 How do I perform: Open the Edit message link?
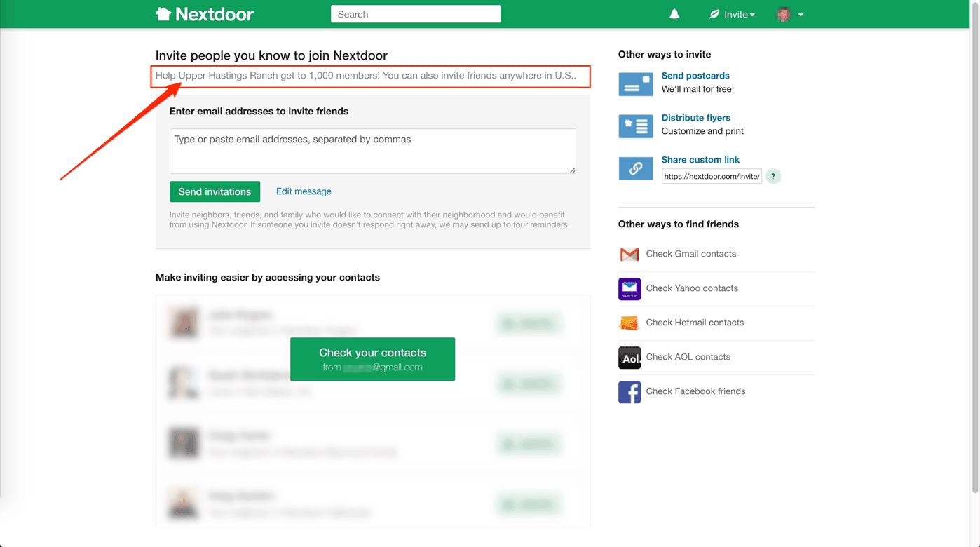click(x=304, y=191)
